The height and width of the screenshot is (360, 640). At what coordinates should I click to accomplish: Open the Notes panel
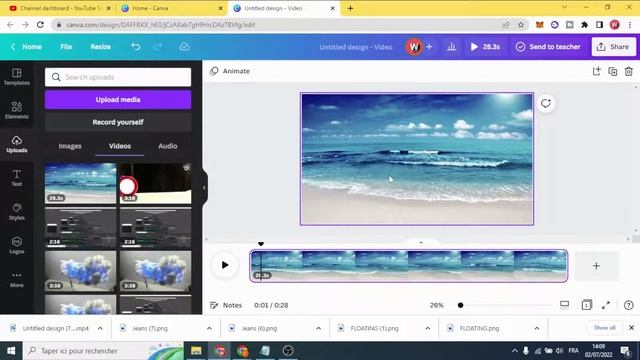226,305
